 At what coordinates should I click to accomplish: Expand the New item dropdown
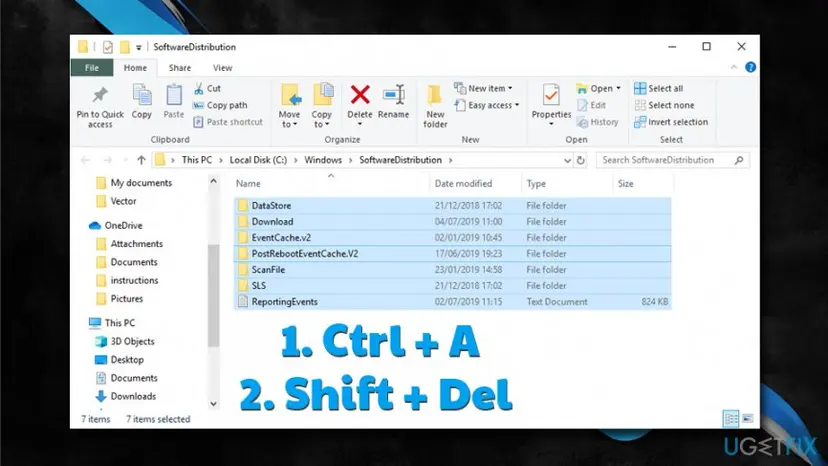[x=510, y=88]
